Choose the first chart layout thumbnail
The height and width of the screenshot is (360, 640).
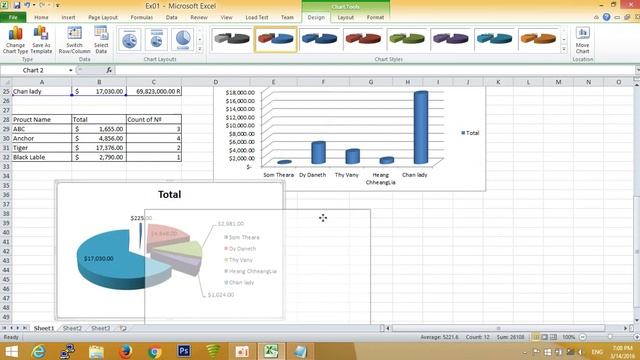(x=129, y=40)
